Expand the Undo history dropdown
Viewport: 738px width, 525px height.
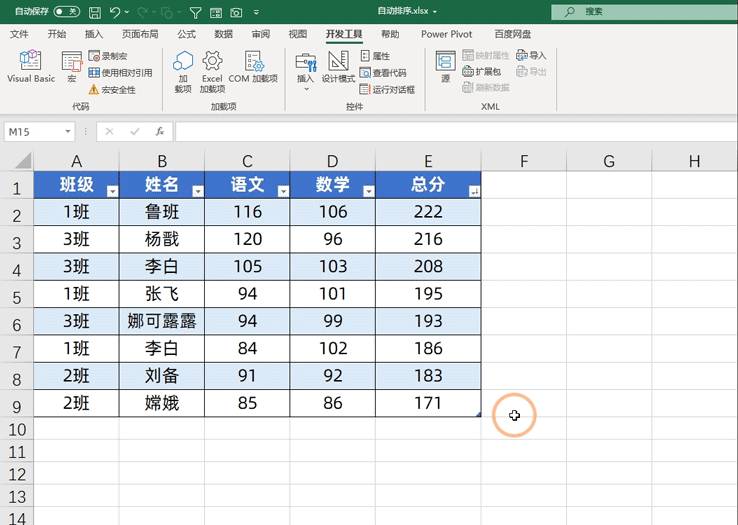click(x=127, y=12)
